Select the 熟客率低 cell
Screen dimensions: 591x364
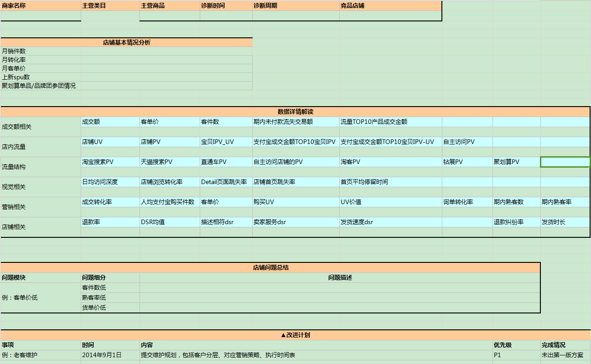pos(110,297)
